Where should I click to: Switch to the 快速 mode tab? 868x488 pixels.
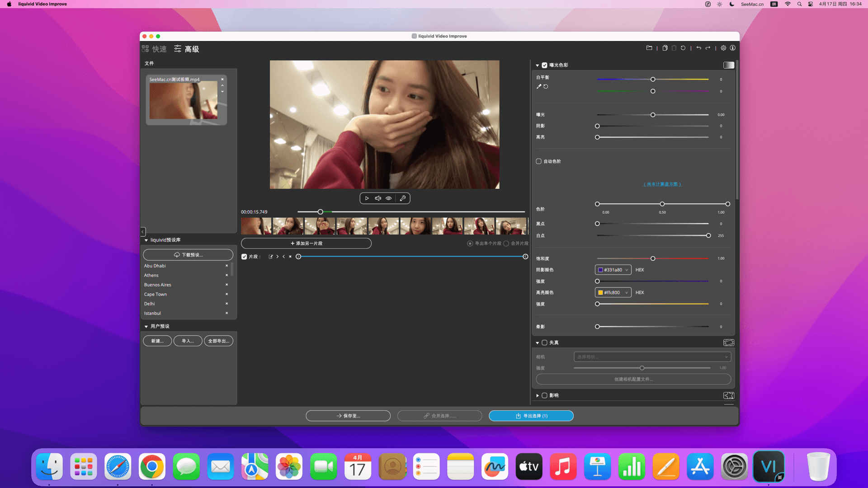coord(154,49)
